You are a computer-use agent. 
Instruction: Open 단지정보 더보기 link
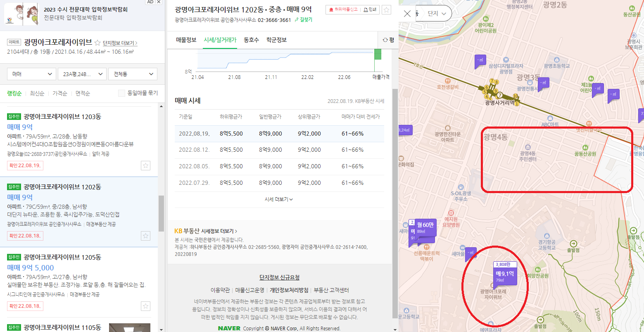tap(120, 43)
